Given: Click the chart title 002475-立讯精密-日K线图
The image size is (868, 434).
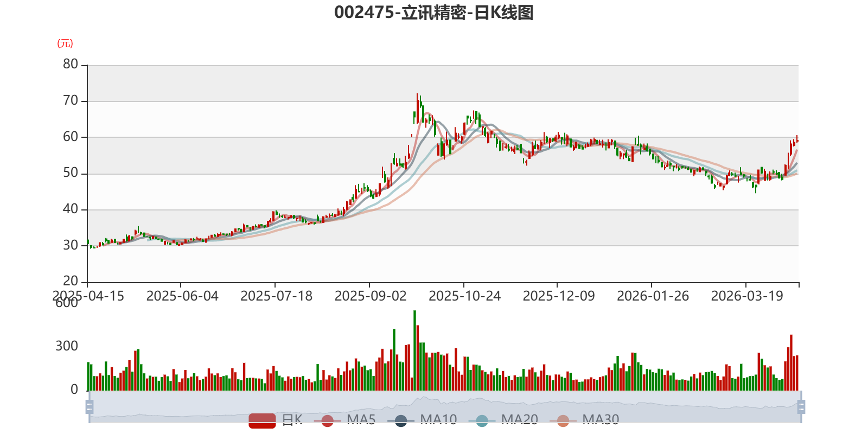Looking at the screenshot, I should [x=434, y=12].
